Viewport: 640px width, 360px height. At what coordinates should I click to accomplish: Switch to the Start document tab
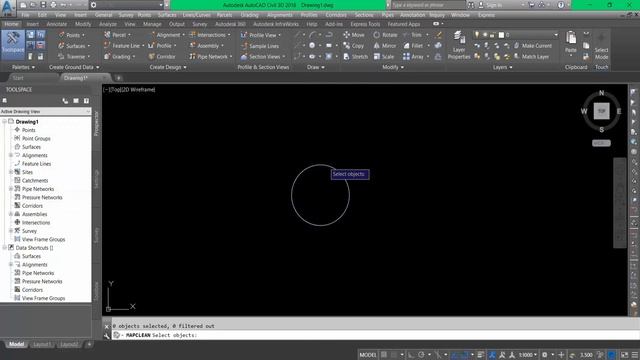[18, 78]
